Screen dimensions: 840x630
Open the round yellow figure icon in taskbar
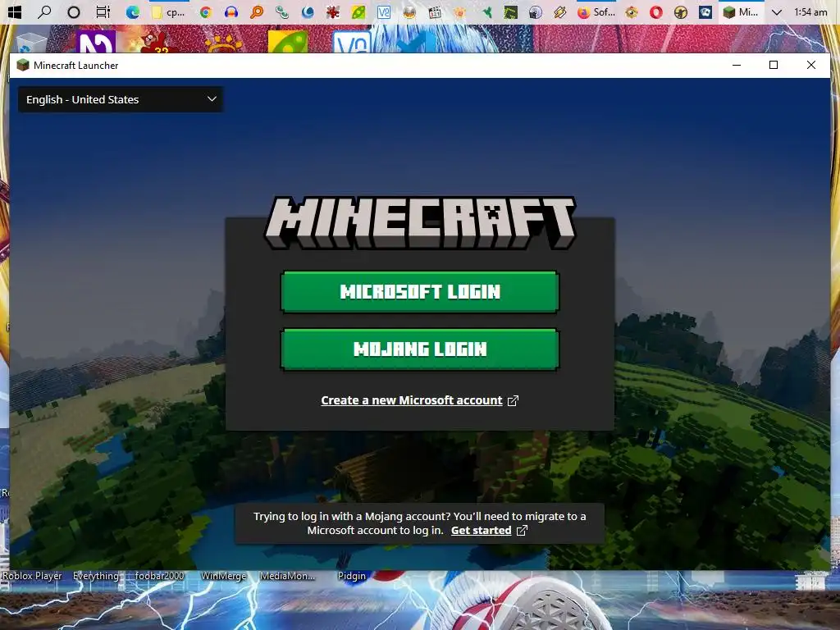(681, 11)
